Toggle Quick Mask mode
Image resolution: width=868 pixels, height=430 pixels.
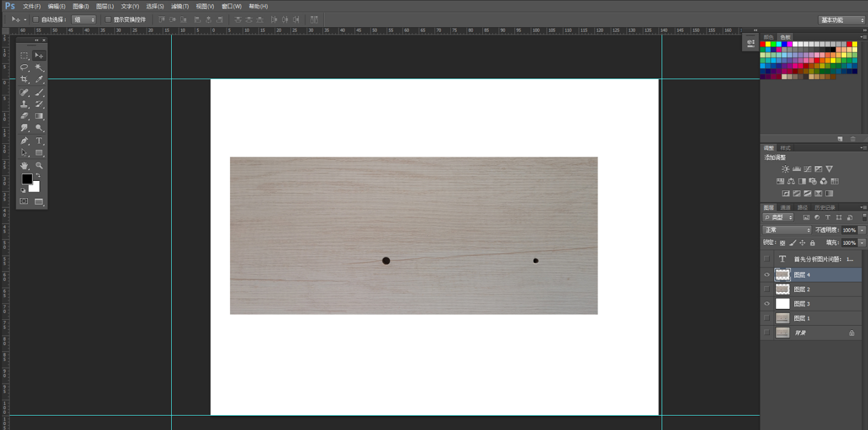click(x=24, y=201)
